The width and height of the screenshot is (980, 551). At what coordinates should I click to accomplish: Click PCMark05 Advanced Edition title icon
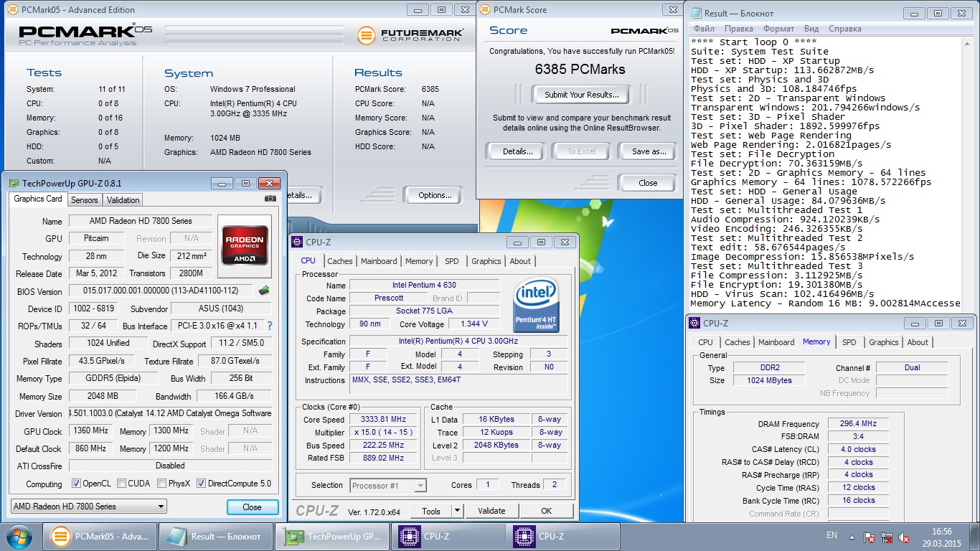coord(11,10)
